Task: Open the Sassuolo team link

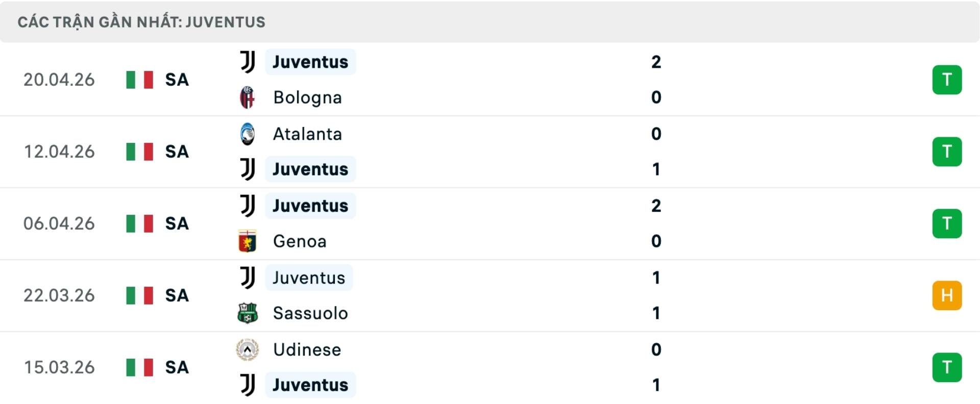Action: pos(310,313)
